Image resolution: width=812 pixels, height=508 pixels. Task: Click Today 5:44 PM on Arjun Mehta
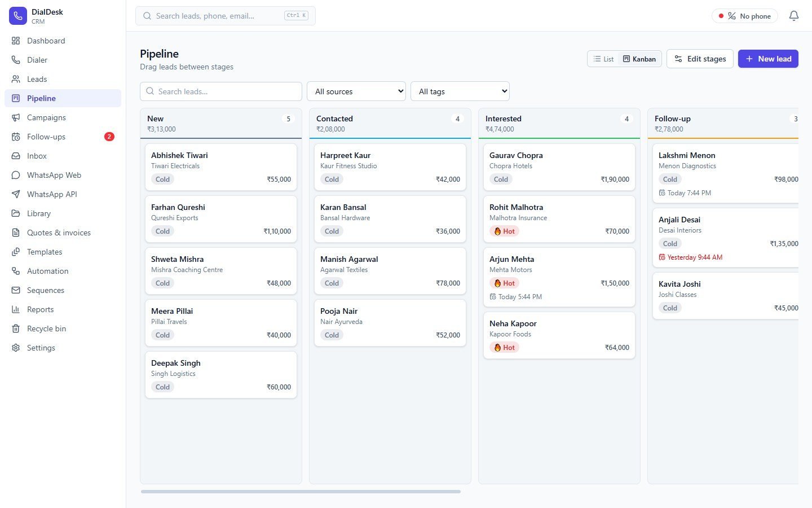(x=516, y=297)
